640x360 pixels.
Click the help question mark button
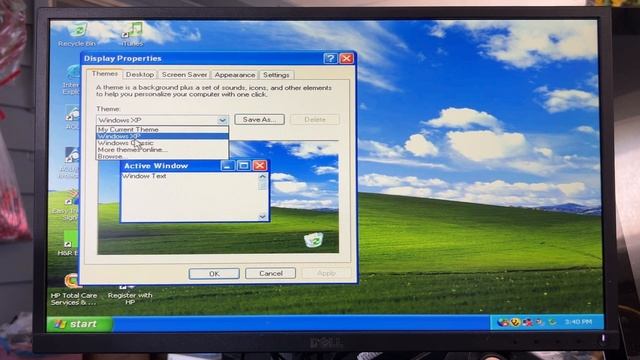(x=330, y=58)
